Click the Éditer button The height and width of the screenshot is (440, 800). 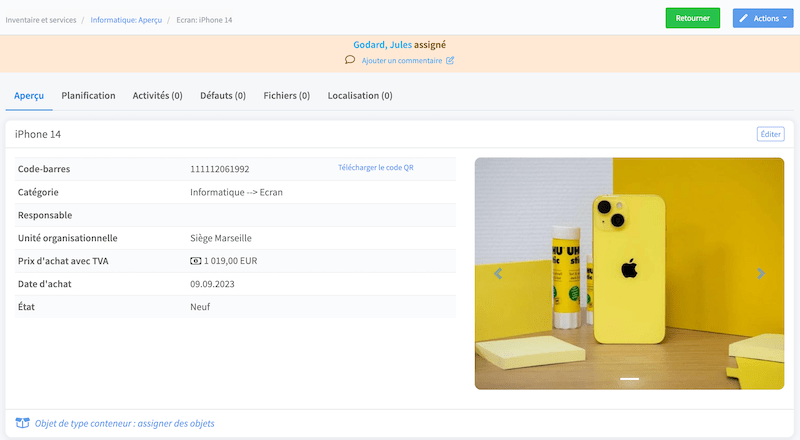pyautogui.click(x=770, y=134)
